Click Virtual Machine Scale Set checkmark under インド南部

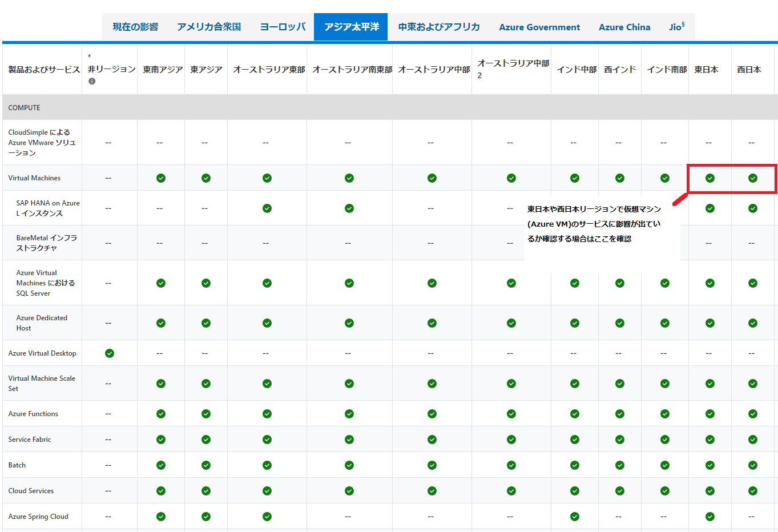pyautogui.click(x=665, y=384)
